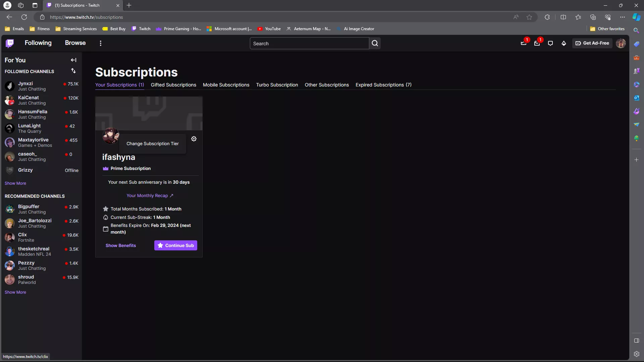Open the Whispers inbox icon
Image resolution: width=644 pixels, height=362 pixels.
tap(537, 43)
